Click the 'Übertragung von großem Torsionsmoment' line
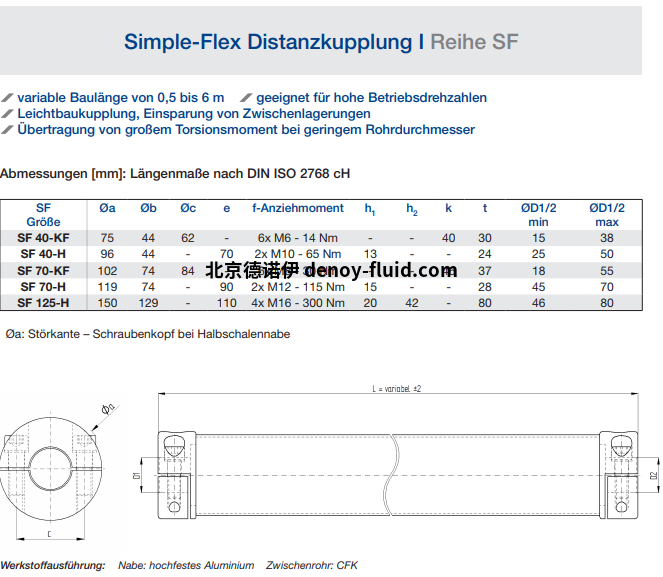This screenshot has height=577, width=663. [x=246, y=130]
